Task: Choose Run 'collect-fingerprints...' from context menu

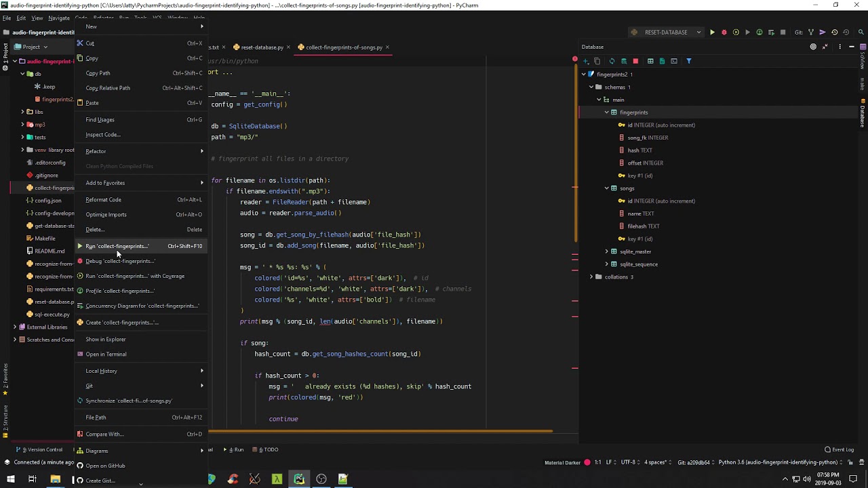Action: pyautogui.click(x=140, y=246)
